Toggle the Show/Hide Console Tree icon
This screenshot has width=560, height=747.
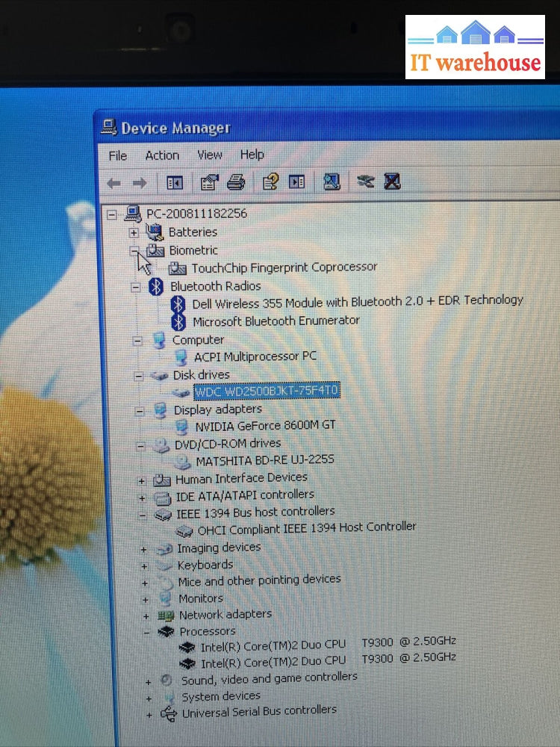(x=175, y=182)
